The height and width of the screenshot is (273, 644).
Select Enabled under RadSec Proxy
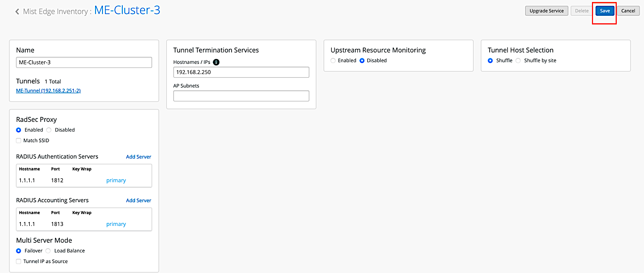click(19, 130)
